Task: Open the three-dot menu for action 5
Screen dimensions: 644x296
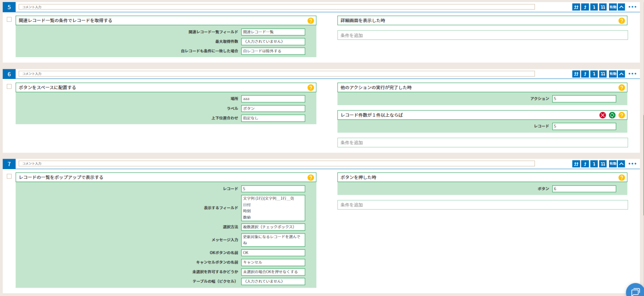Action: pyautogui.click(x=632, y=7)
